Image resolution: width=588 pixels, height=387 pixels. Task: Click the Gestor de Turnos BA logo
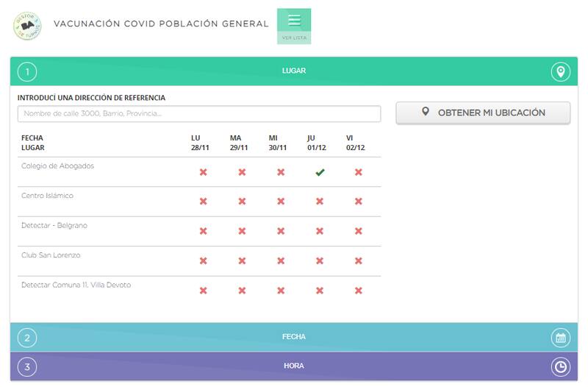pyautogui.click(x=27, y=26)
